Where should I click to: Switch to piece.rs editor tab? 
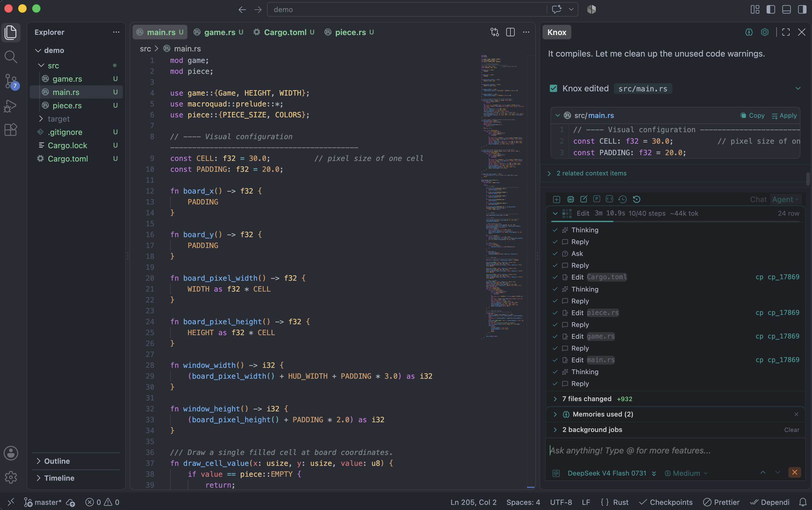(349, 32)
